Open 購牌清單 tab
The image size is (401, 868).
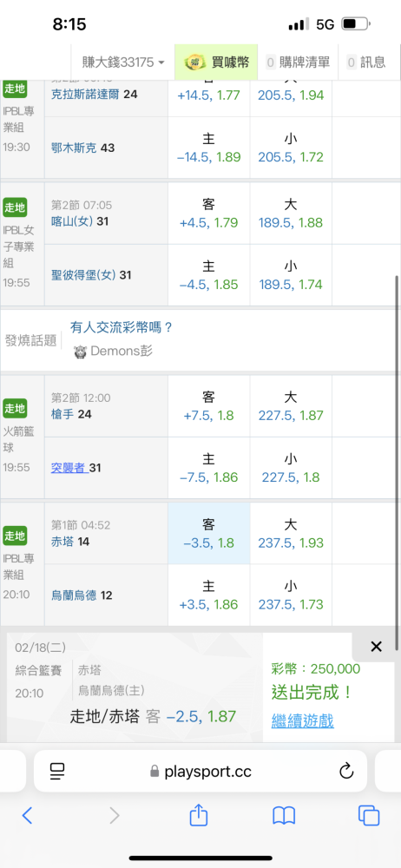point(298,62)
